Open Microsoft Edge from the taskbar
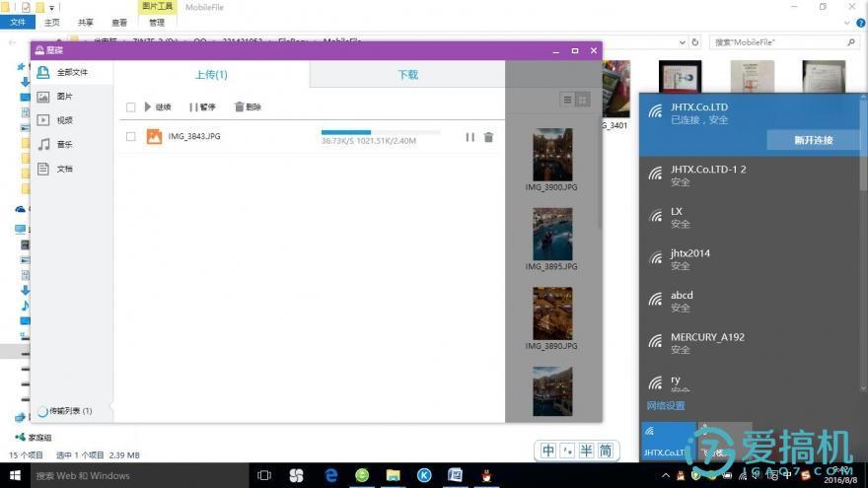 pyautogui.click(x=331, y=475)
